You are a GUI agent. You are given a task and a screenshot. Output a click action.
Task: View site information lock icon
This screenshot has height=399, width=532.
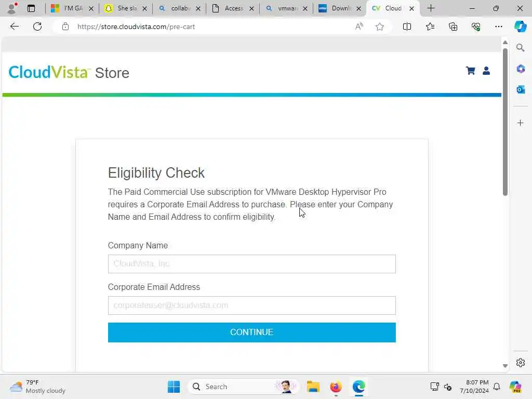tap(65, 26)
